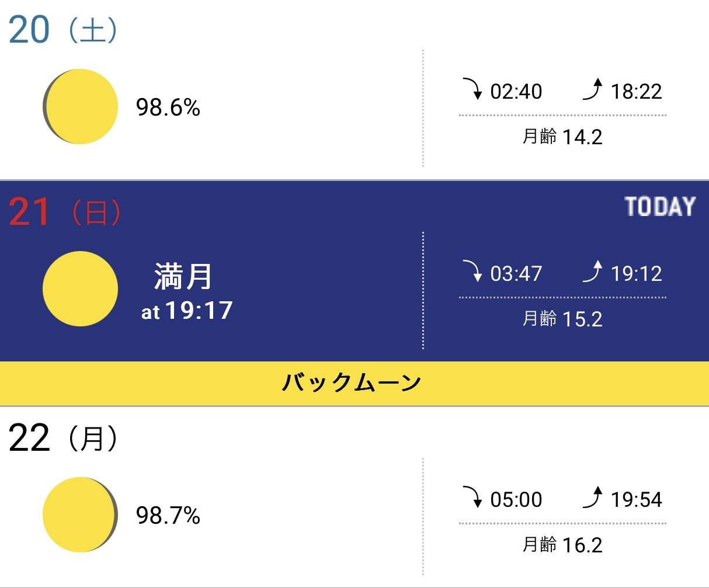Select the date header 20 (土)

pyautogui.click(x=63, y=30)
